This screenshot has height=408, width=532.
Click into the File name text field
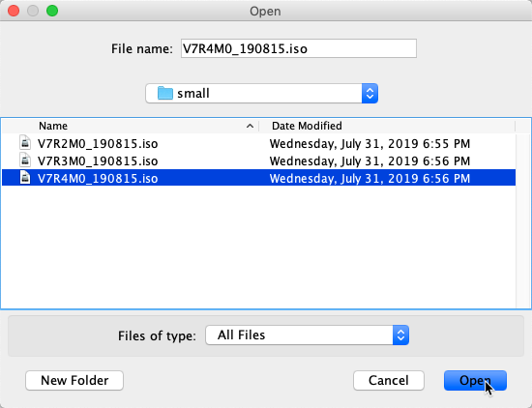[299, 48]
